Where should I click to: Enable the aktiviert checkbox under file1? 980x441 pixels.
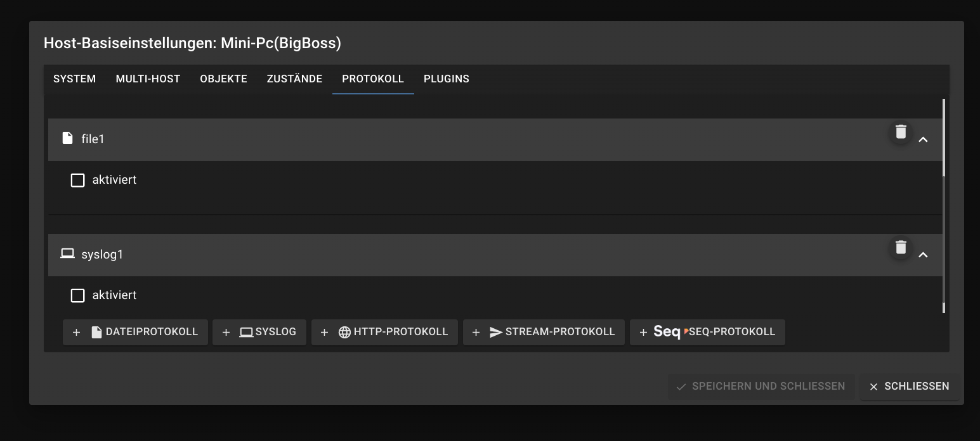(77, 180)
